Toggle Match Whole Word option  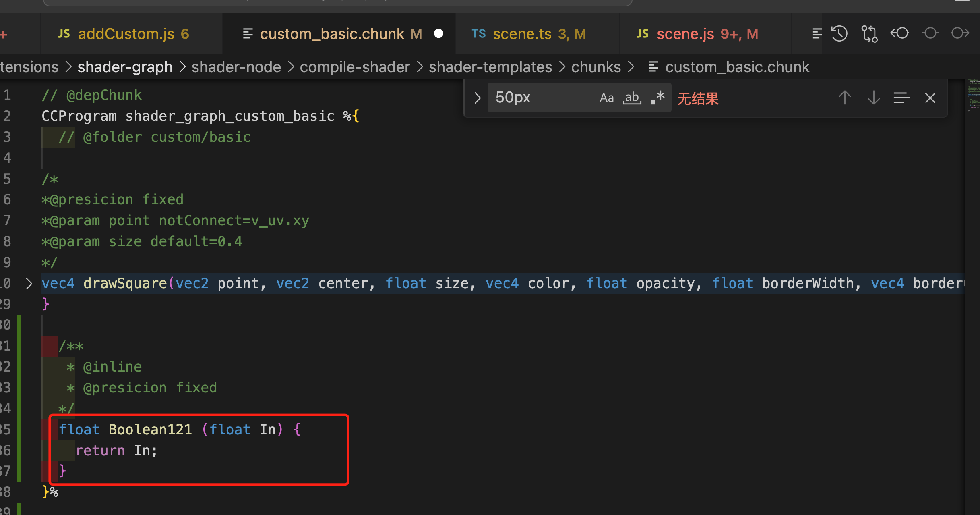[632, 98]
